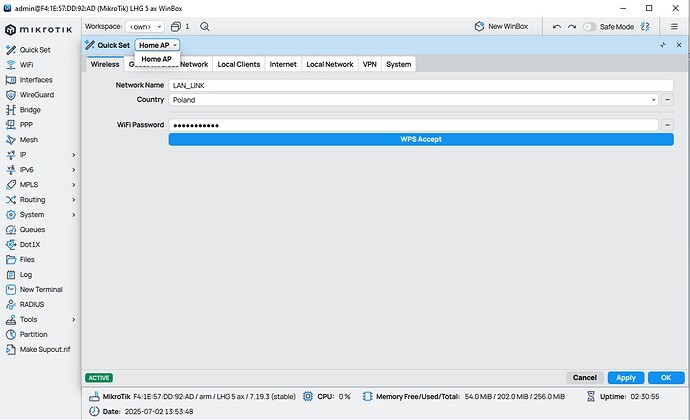The width and height of the screenshot is (690, 420).
Task: Click the Cancel button
Action: (x=585, y=377)
